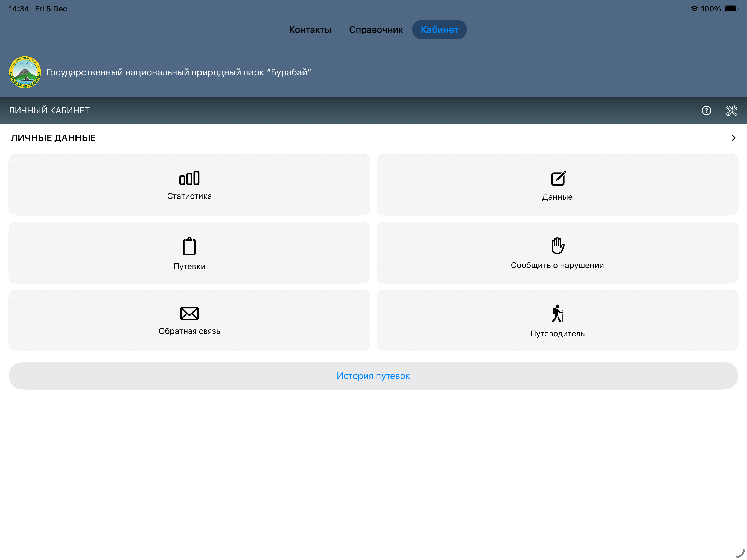Tap the Путевки clipboard icon
Screen dimensions: 747x560
189,246
